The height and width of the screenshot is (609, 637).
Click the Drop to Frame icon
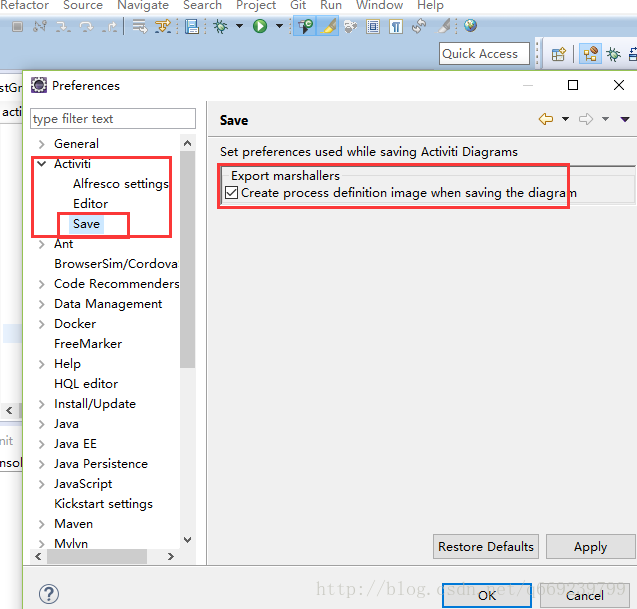point(140,27)
